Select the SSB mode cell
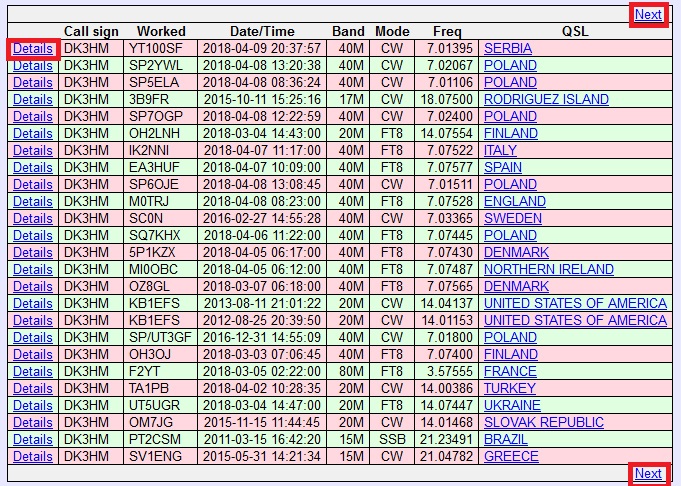 click(392, 439)
